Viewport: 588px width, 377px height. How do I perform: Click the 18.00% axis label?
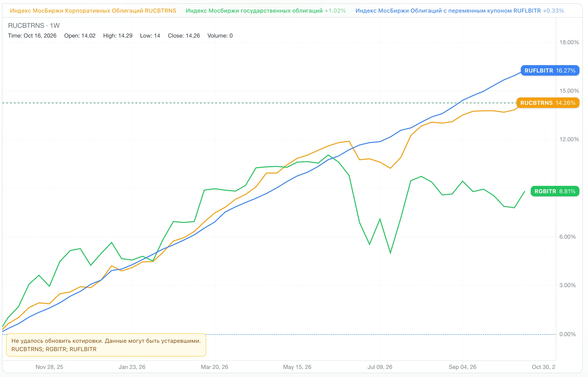coord(569,42)
